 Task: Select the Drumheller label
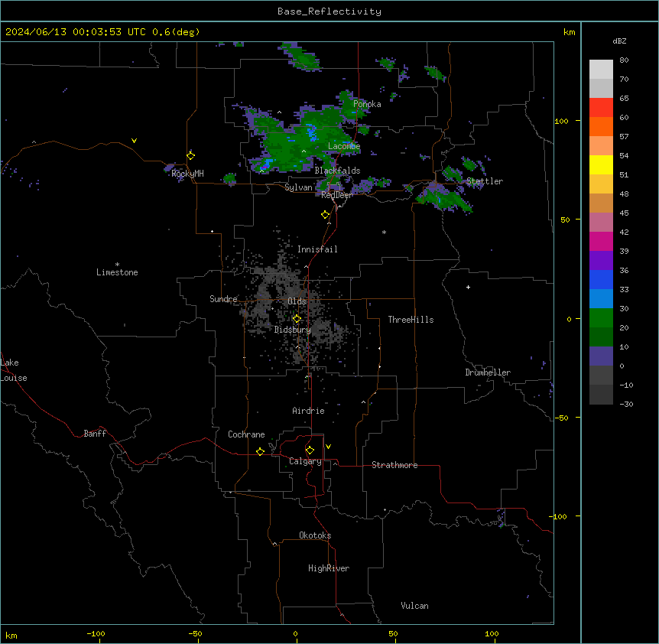point(488,372)
